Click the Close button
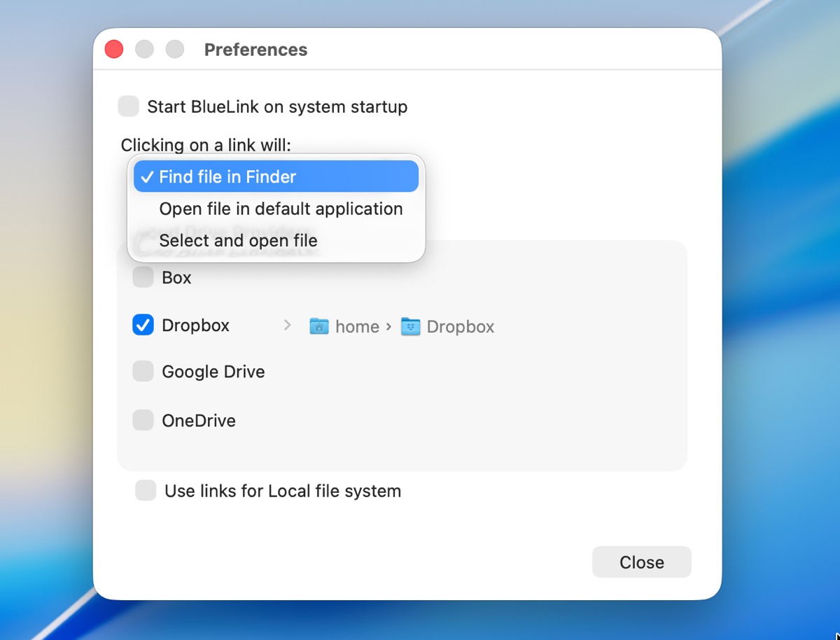 point(642,562)
